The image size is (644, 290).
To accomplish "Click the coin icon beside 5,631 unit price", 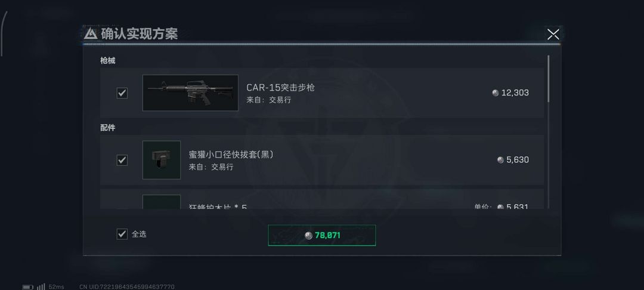I will pyautogui.click(x=500, y=207).
